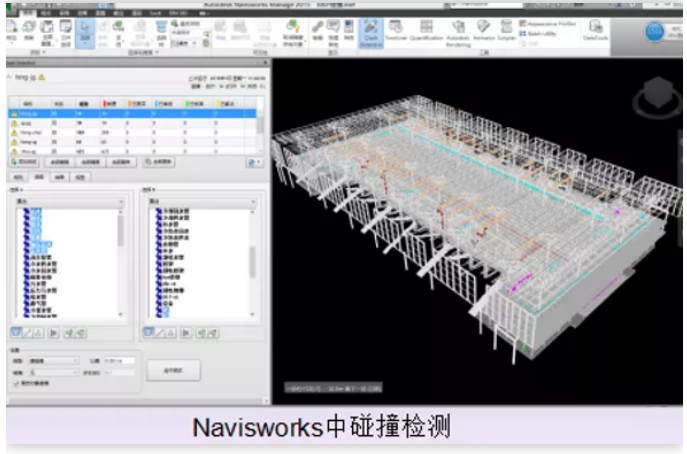The image size is (687, 454).
Task: Open the Scripter tool
Action: click(506, 31)
